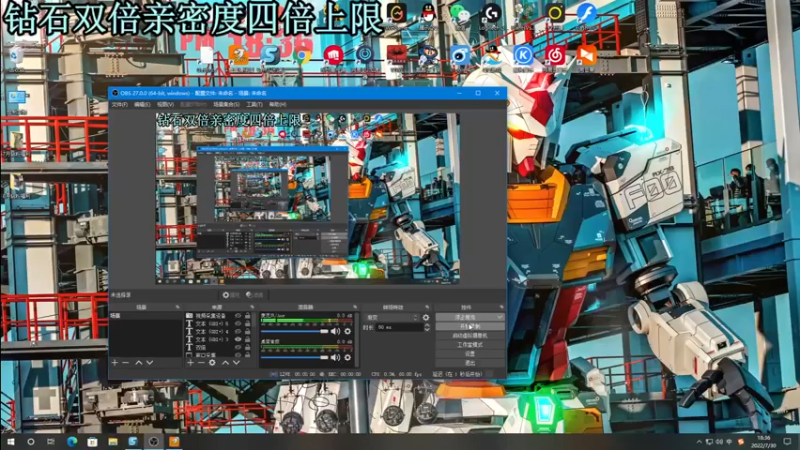
Task: Remove the selected source with minus icon
Action: click(x=201, y=362)
